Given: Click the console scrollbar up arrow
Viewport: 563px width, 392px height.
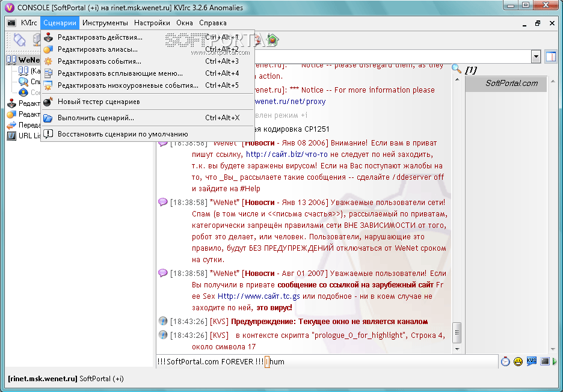Looking at the screenshot, I should pos(457,79).
